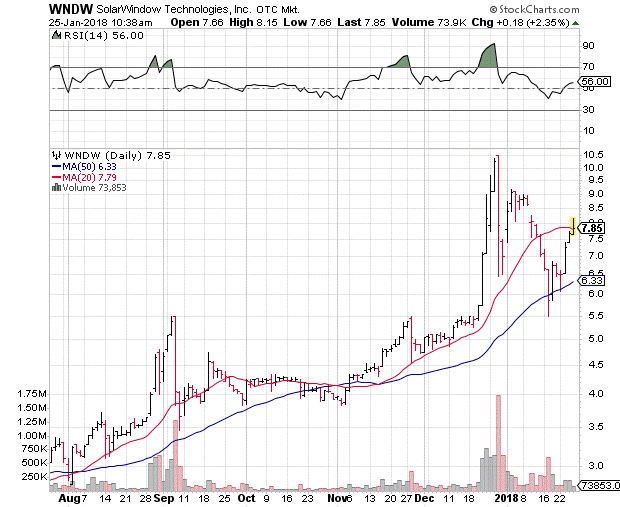Click the Last 7.85 value in header
The height and width of the screenshot is (507, 620).
click(361, 23)
